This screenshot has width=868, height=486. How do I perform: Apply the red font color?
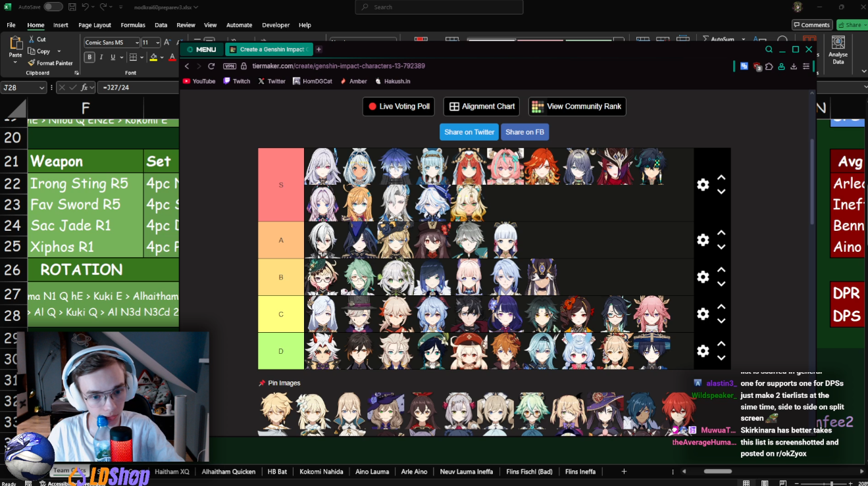172,57
